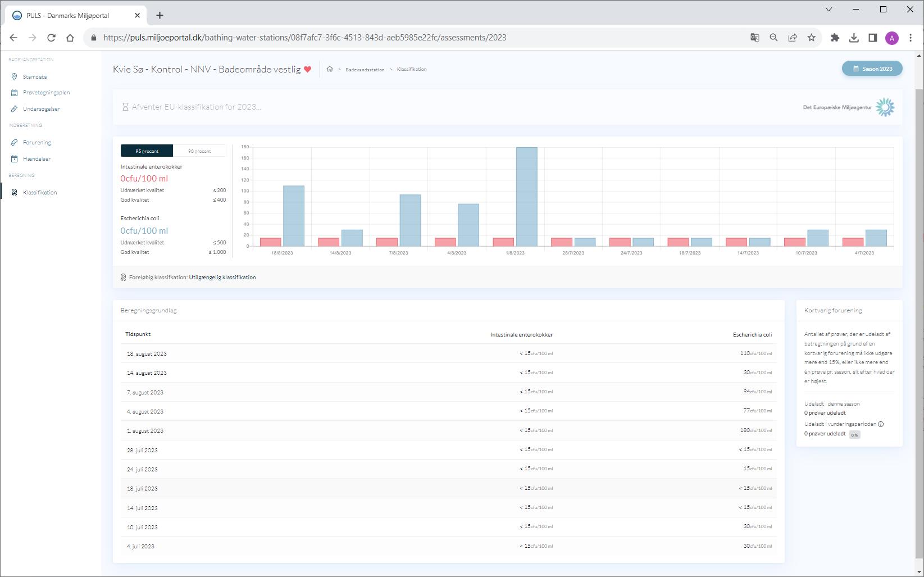The height and width of the screenshot is (577, 924).
Task: Open the tab search chevron
Action: pyautogui.click(x=829, y=9)
